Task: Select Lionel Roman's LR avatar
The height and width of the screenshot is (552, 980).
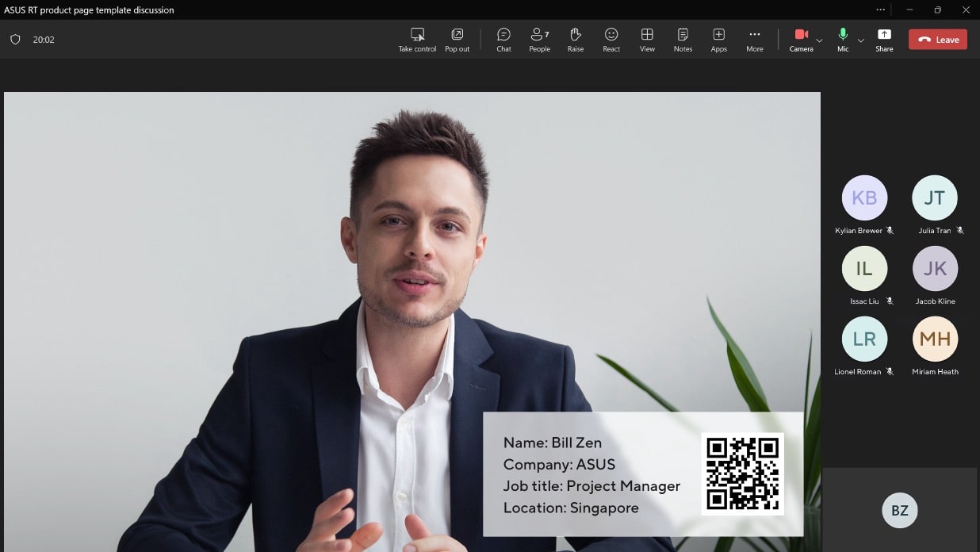Action: tap(864, 339)
